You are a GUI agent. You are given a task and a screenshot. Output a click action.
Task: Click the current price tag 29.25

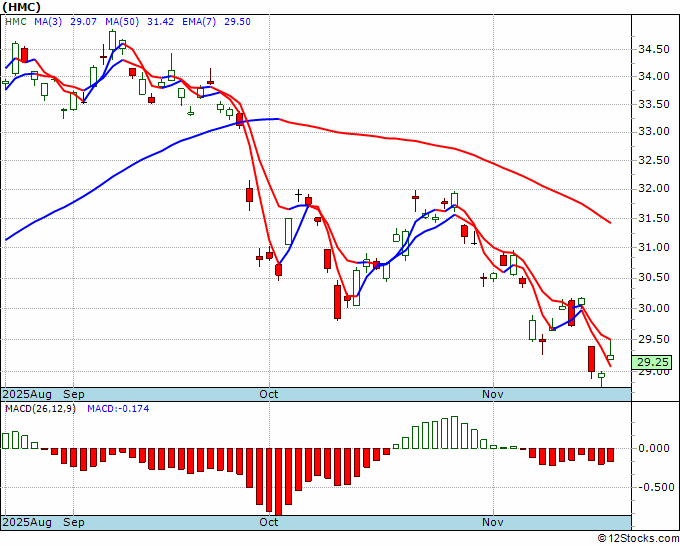coord(651,362)
